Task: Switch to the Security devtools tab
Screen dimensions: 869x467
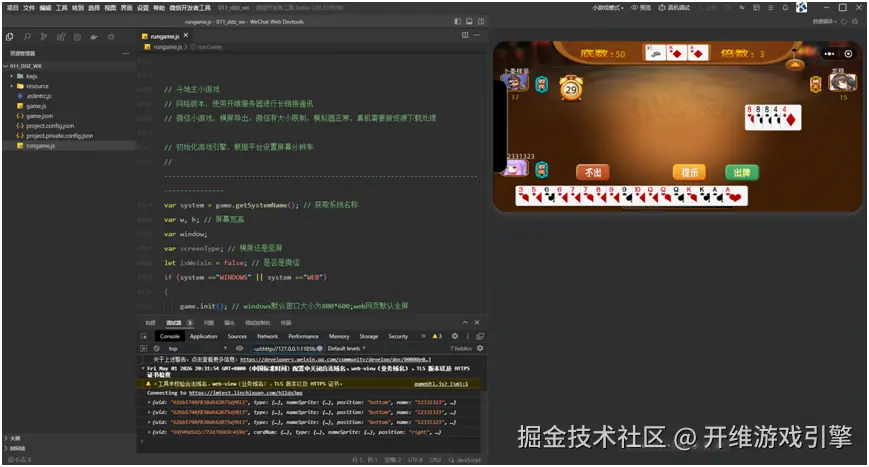Action: 398,336
